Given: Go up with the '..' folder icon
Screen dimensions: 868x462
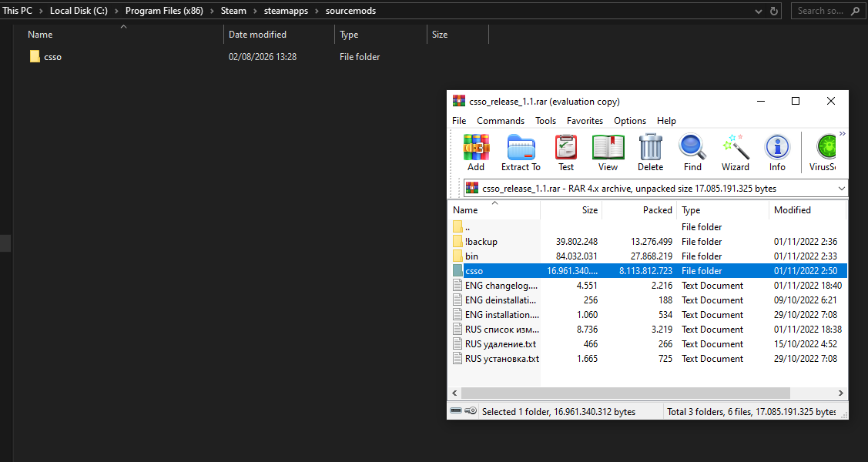Looking at the screenshot, I should click(x=457, y=227).
